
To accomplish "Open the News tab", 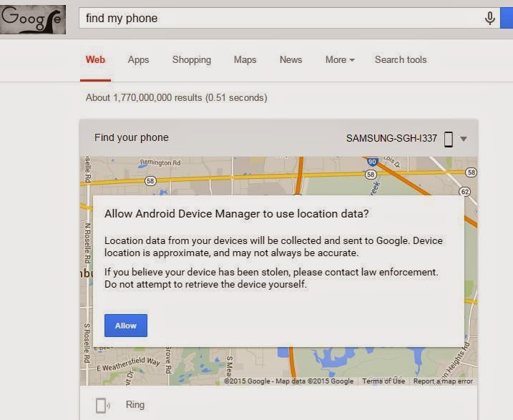I will pos(291,60).
